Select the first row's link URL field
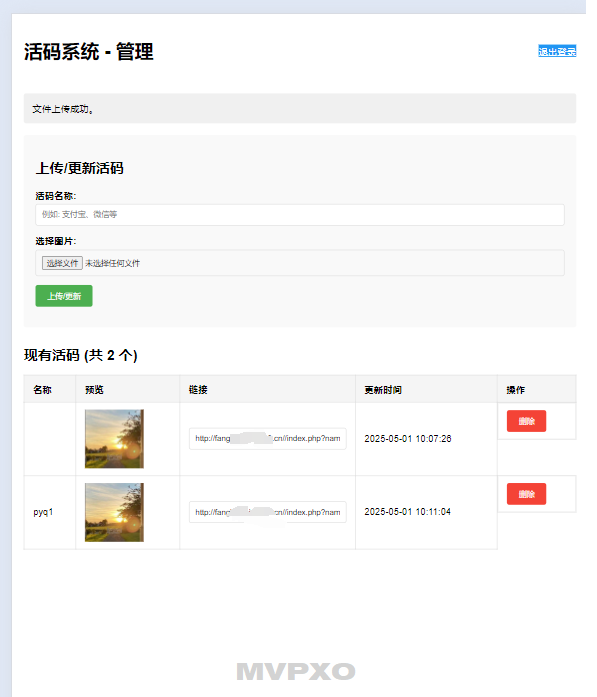This screenshot has width=597, height=697. [268, 439]
